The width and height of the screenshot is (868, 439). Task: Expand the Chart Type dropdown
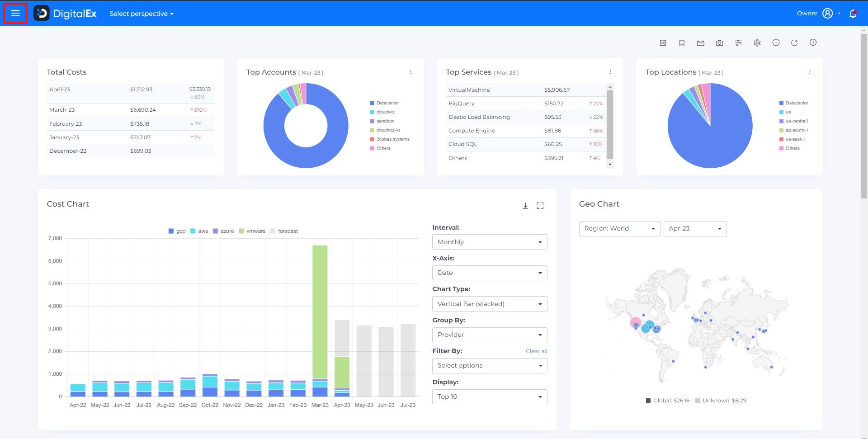489,304
